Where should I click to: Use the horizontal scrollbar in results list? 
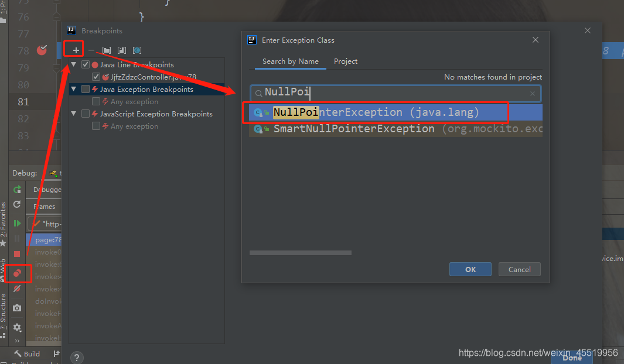tap(301, 253)
